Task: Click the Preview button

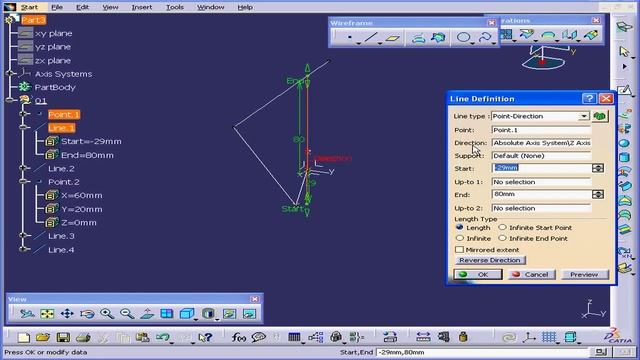Action: [x=584, y=275]
